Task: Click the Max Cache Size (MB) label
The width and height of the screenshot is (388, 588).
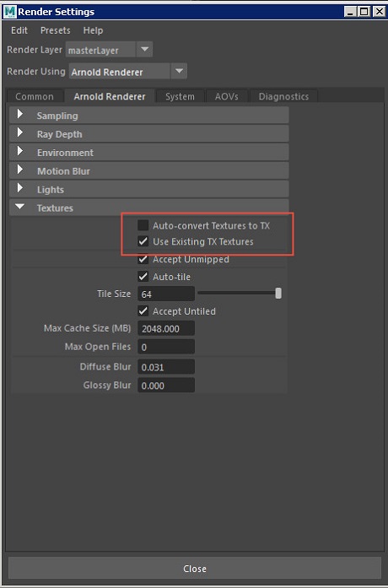Action: [88, 328]
